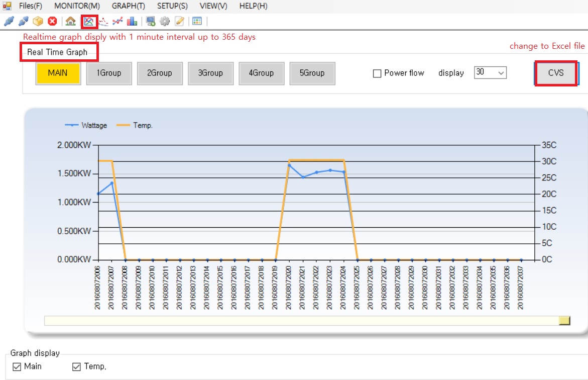Click the 2.000KW axis label
The image size is (588, 380).
pyautogui.click(x=74, y=145)
